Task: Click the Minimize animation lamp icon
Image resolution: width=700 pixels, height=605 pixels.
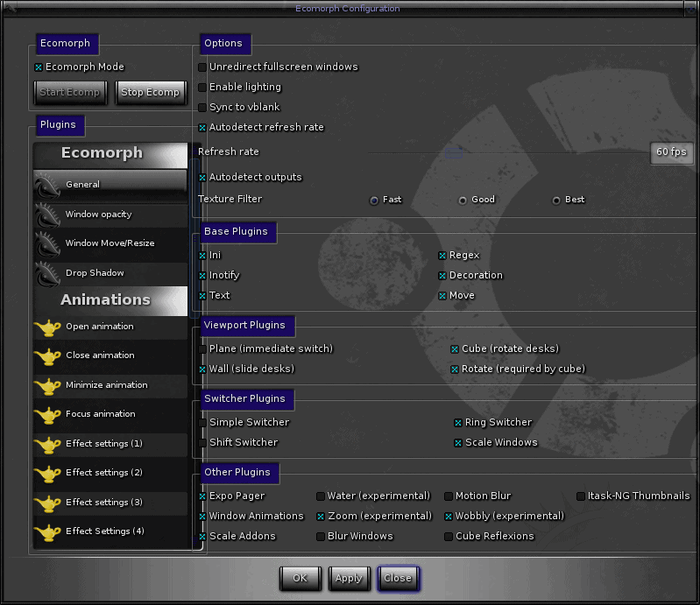Action: point(47,385)
